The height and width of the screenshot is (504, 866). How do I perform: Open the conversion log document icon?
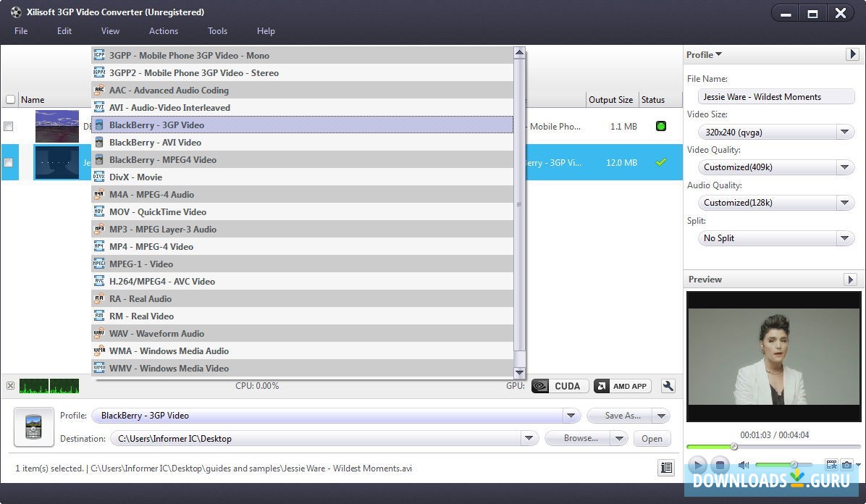tap(665, 468)
